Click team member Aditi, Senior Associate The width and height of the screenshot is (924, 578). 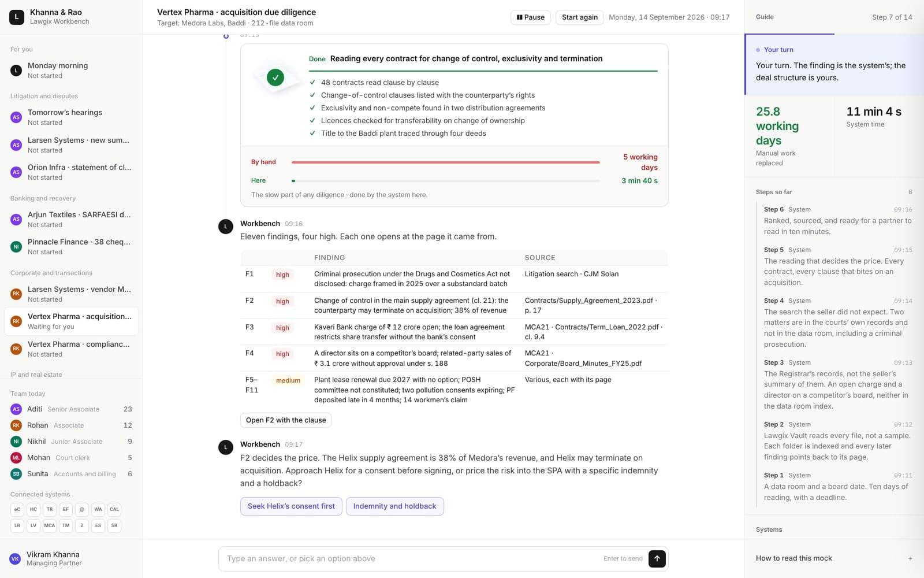click(x=71, y=409)
